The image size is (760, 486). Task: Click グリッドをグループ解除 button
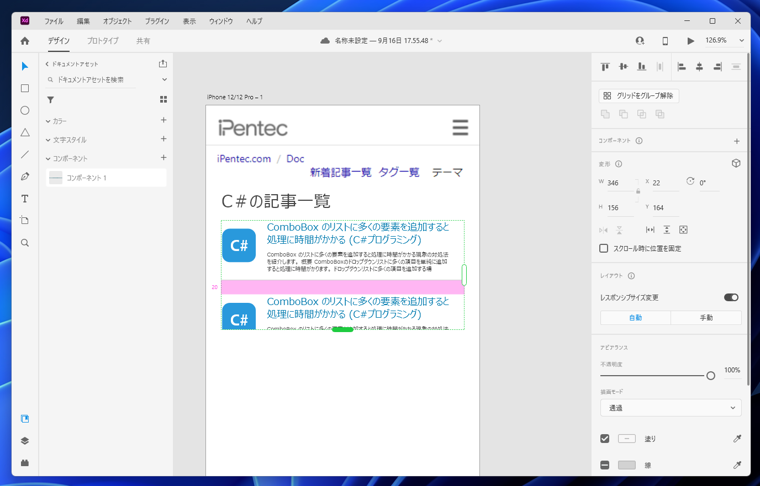click(639, 96)
